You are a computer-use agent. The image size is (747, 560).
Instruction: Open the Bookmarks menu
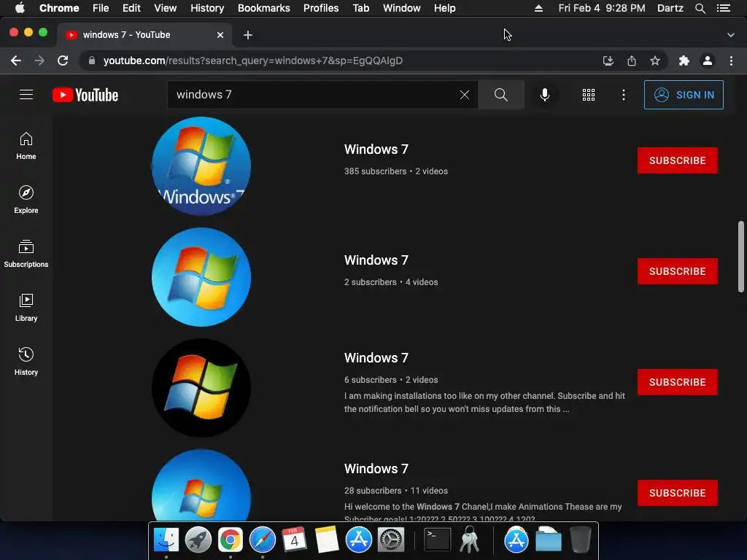pyautogui.click(x=264, y=8)
